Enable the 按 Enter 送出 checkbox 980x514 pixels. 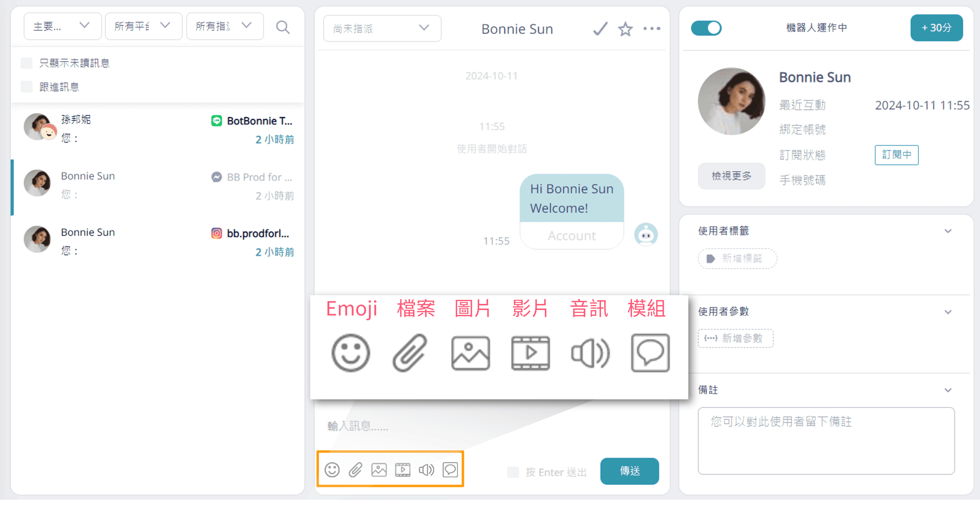click(513, 472)
